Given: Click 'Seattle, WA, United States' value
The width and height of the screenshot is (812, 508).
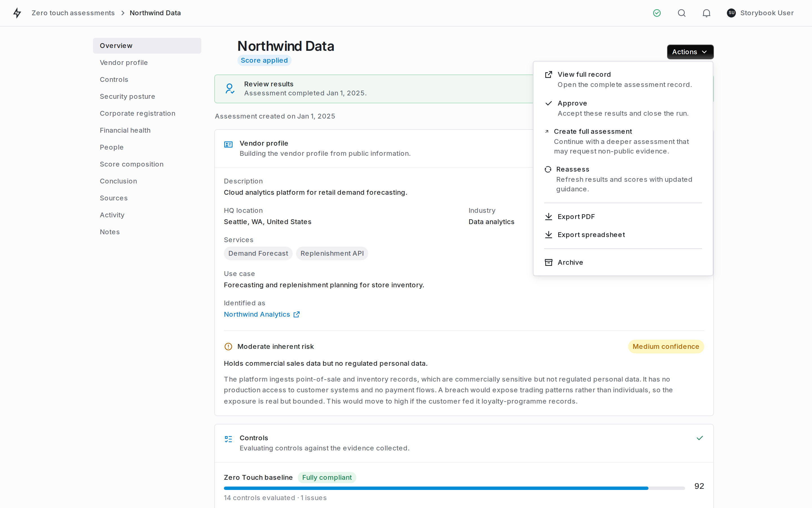Looking at the screenshot, I should click(267, 222).
